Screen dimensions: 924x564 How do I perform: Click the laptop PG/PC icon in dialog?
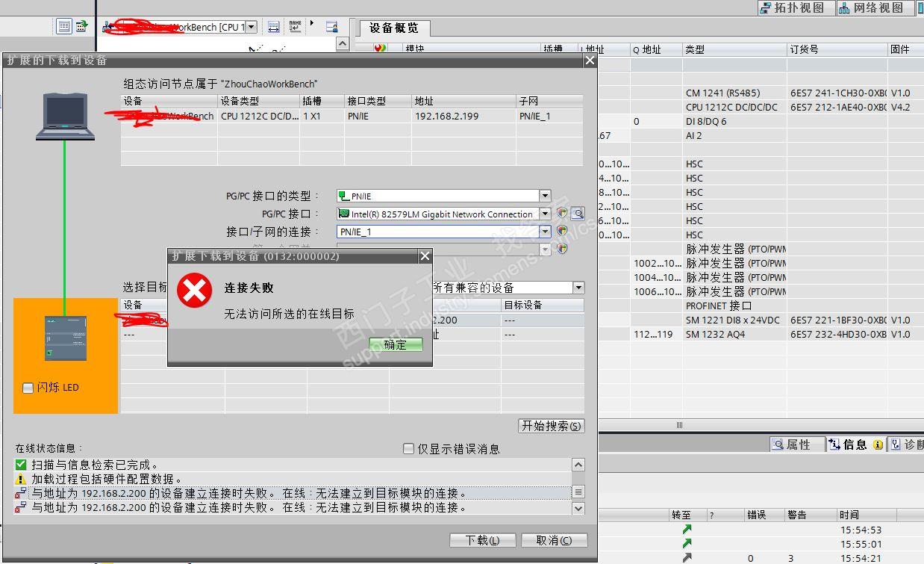66,117
